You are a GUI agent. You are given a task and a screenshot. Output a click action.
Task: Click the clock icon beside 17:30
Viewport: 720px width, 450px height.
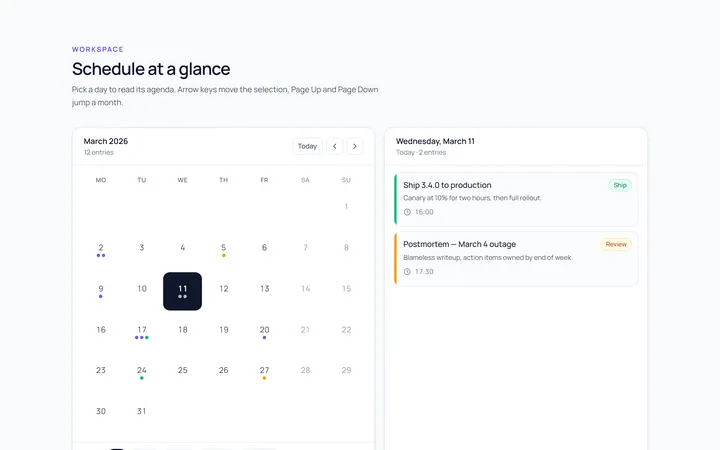[x=407, y=272]
